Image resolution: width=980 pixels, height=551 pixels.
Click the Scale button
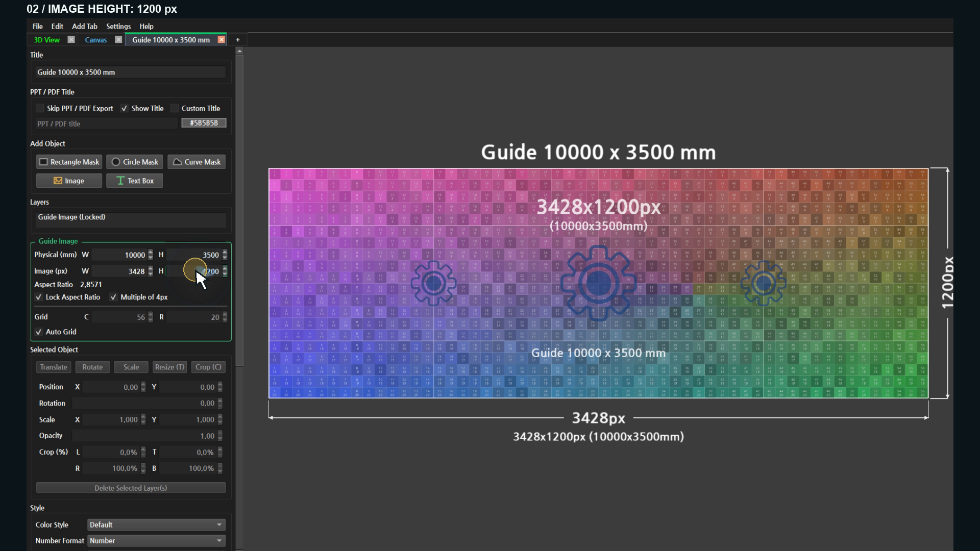pos(131,367)
